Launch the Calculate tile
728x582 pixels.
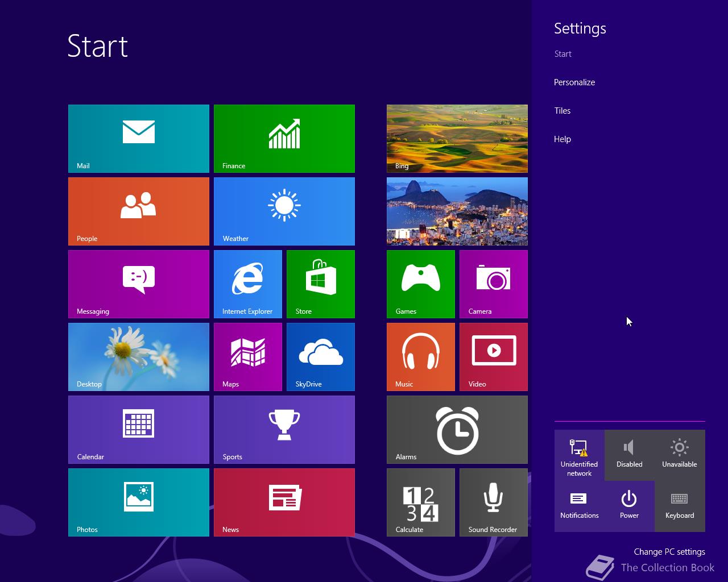421,502
